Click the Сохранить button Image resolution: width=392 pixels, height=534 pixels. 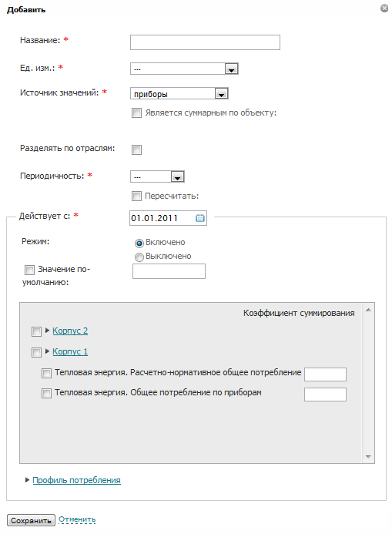point(31,520)
